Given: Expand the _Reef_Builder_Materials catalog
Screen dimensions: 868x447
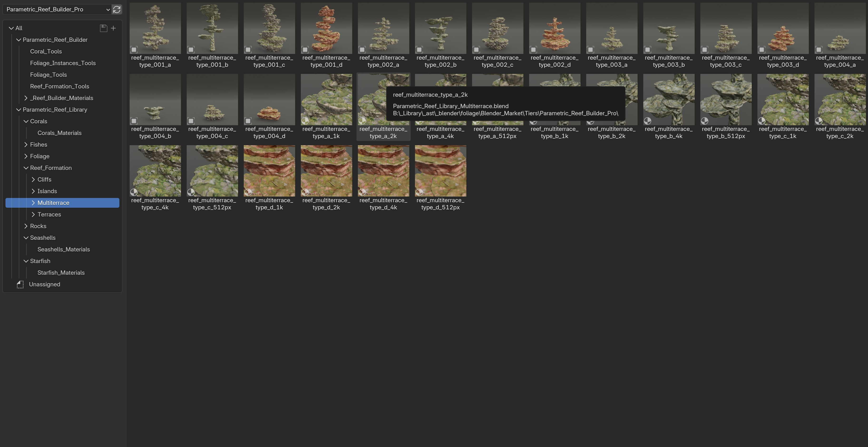Looking at the screenshot, I should 26,98.
